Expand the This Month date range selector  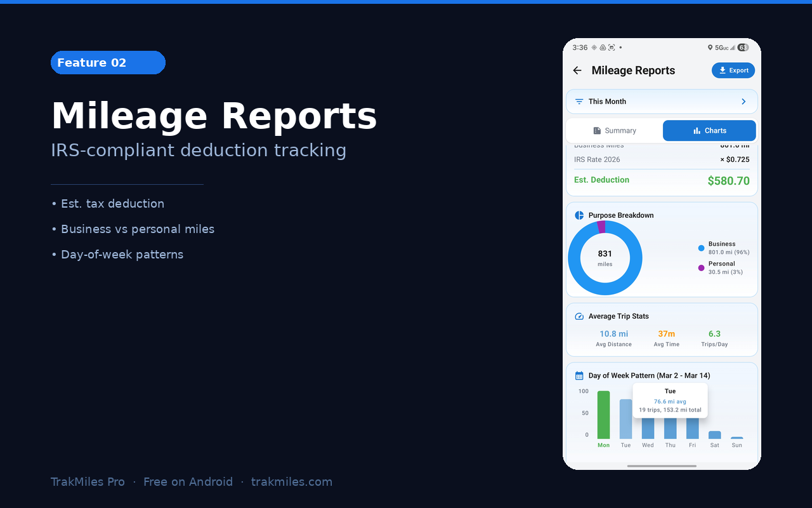pos(662,101)
